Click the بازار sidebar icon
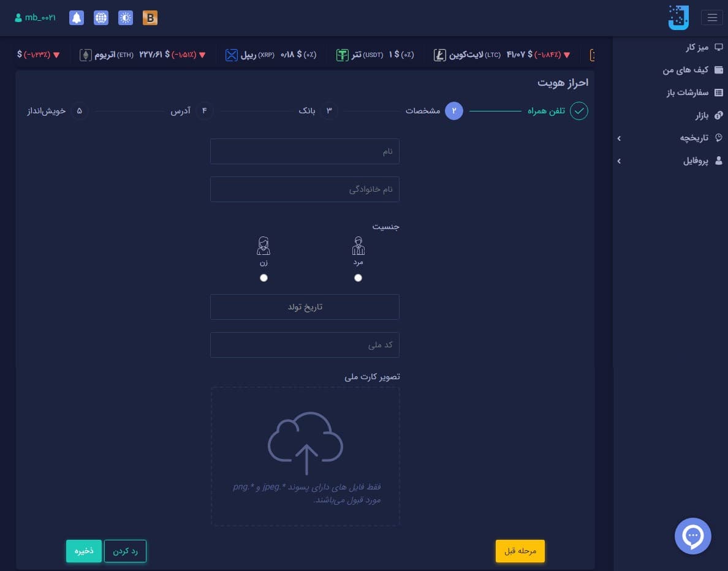The image size is (728, 571). (719, 115)
